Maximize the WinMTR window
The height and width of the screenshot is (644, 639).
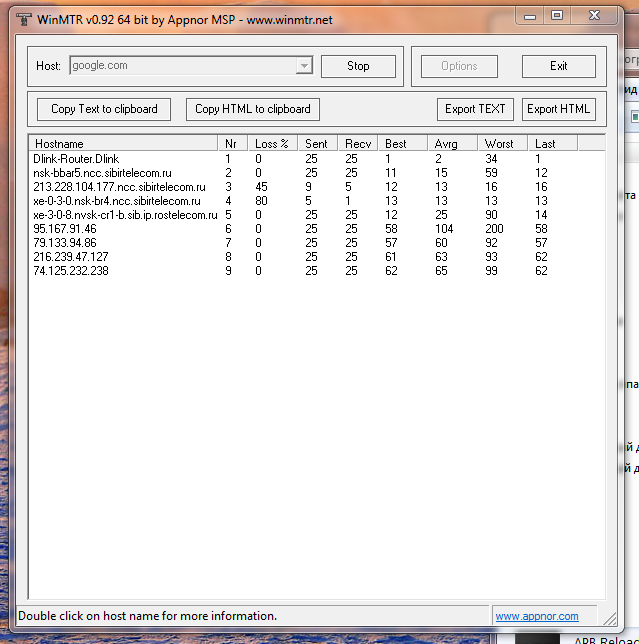tap(557, 15)
